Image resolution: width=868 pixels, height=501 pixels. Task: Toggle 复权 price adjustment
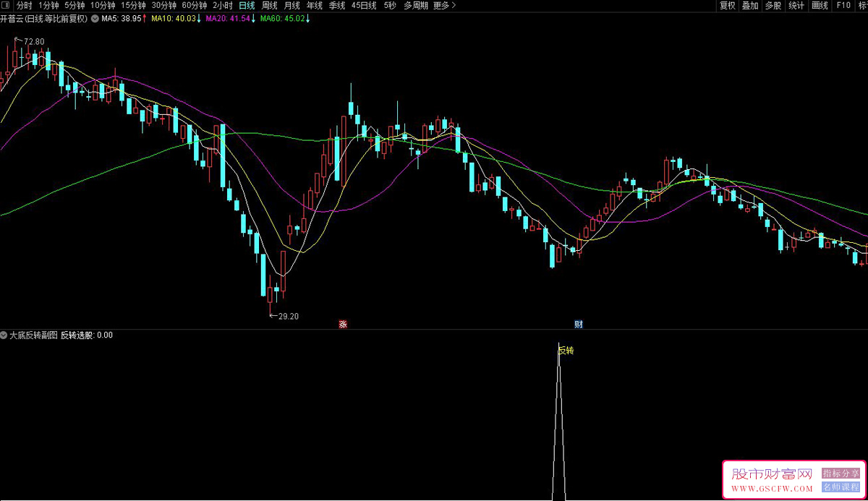[x=727, y=5]
